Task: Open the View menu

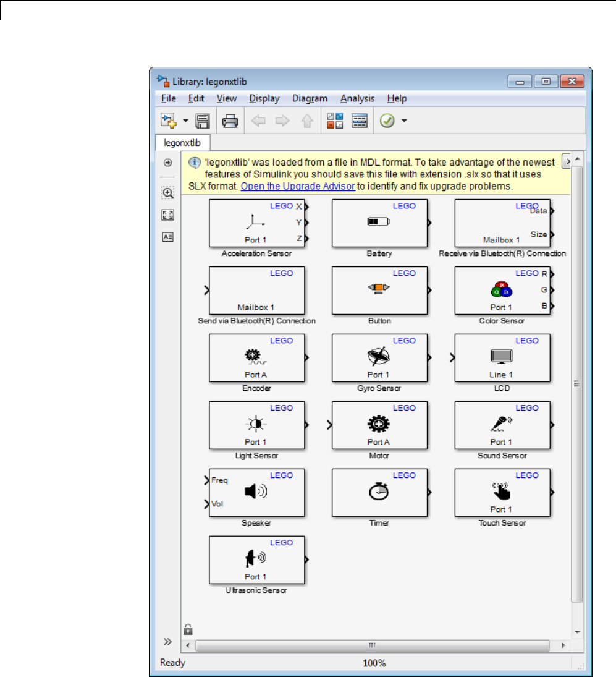Action: [227, 98]
